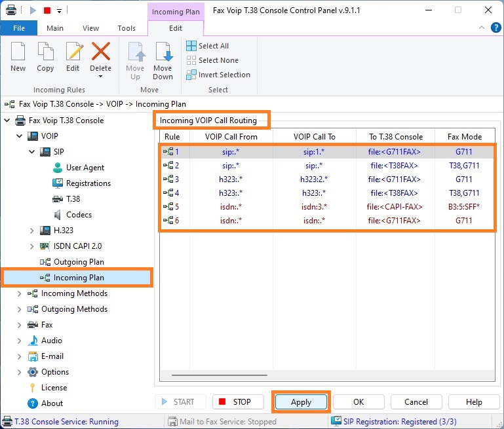Screen dimensions: 504x429
Task: Select rule 4 in the routing list
Action: [x=327, y=193]
